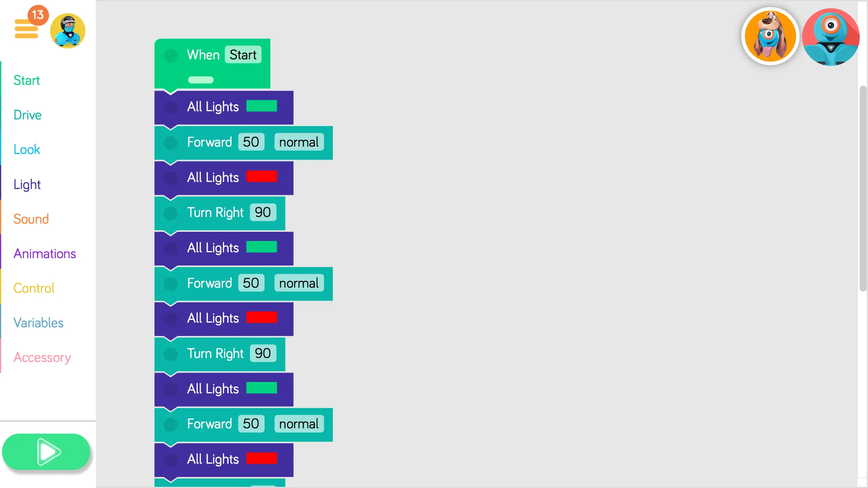
Task: Open the Look category panel
Action: (26, 150)
